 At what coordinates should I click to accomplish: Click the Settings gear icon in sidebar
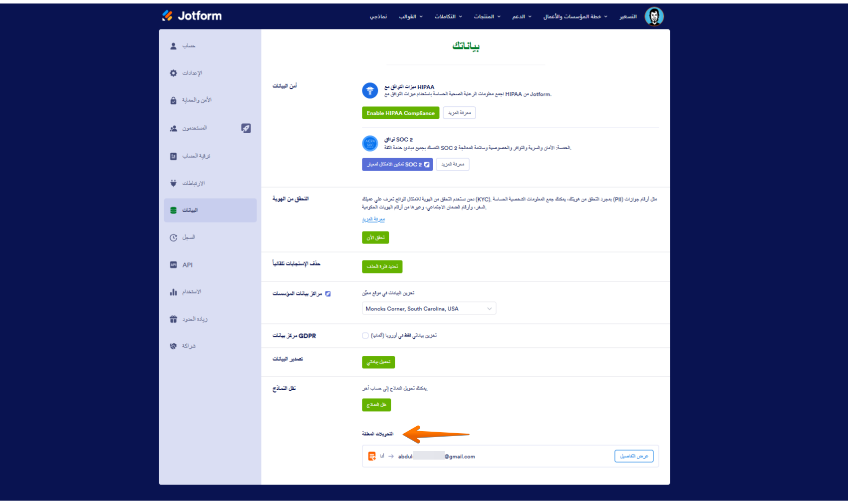[x=173, y=73]
